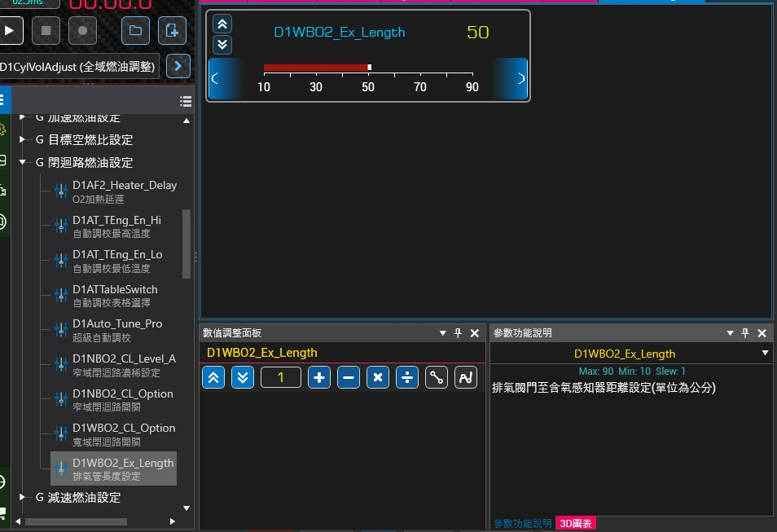Click the plus button in 數值調整面板
This screenshot has width=777, height=532.
click(319, 378)
